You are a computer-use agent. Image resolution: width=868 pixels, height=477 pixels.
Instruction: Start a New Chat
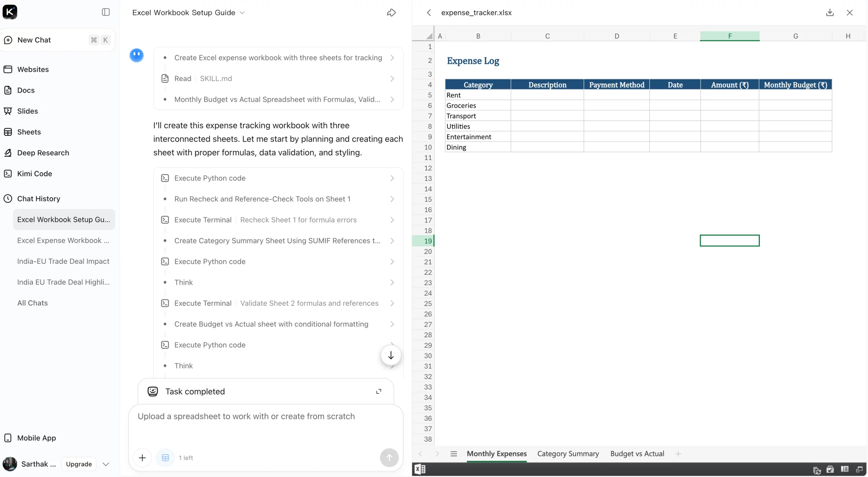(34, 40)
